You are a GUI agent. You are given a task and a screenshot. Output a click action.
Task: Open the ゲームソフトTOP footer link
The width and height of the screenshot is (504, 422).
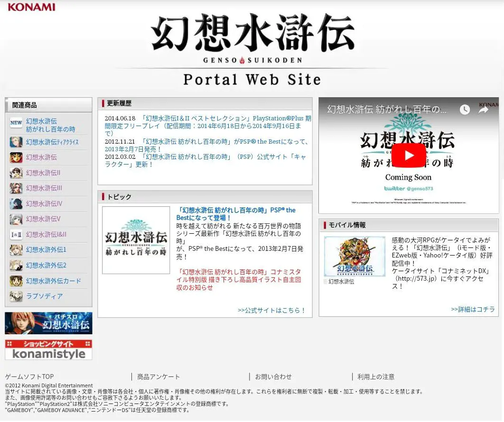click(29, 376)
